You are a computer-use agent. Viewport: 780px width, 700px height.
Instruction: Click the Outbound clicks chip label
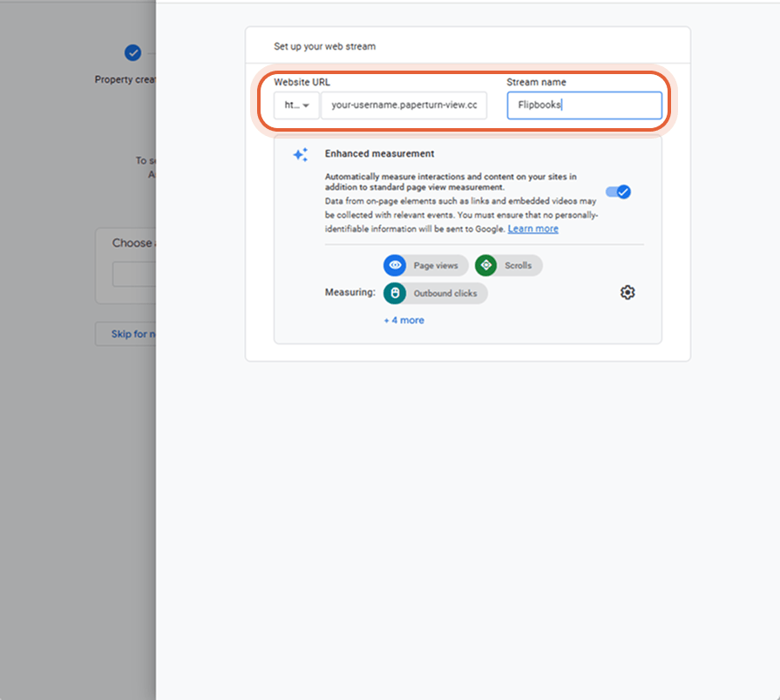[x=445, y=294]
